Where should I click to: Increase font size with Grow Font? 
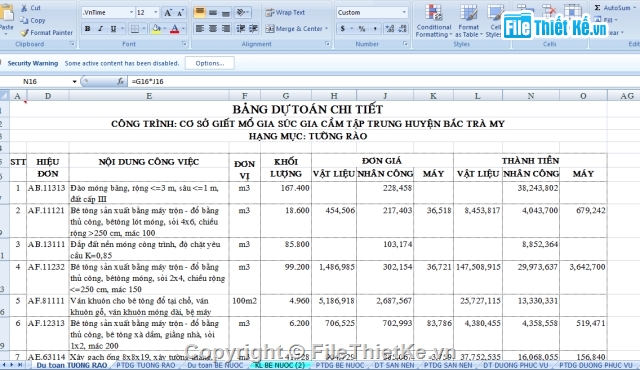coord(167,13)
